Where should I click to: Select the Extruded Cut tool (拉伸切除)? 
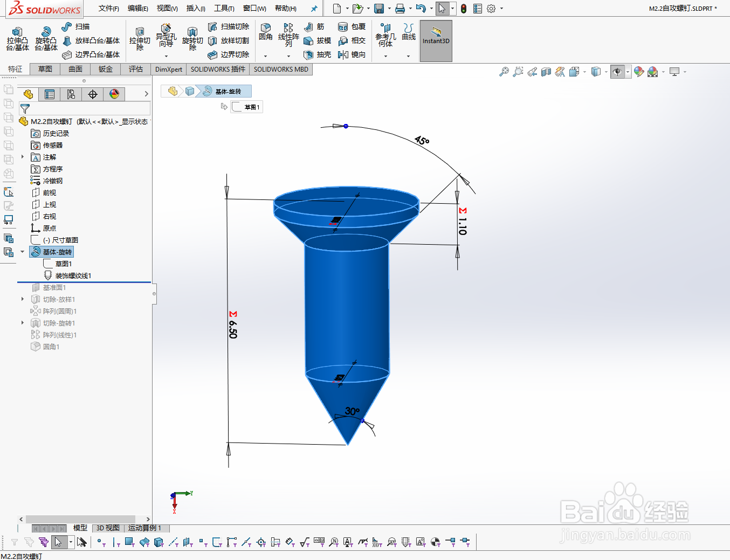[140, 39]
